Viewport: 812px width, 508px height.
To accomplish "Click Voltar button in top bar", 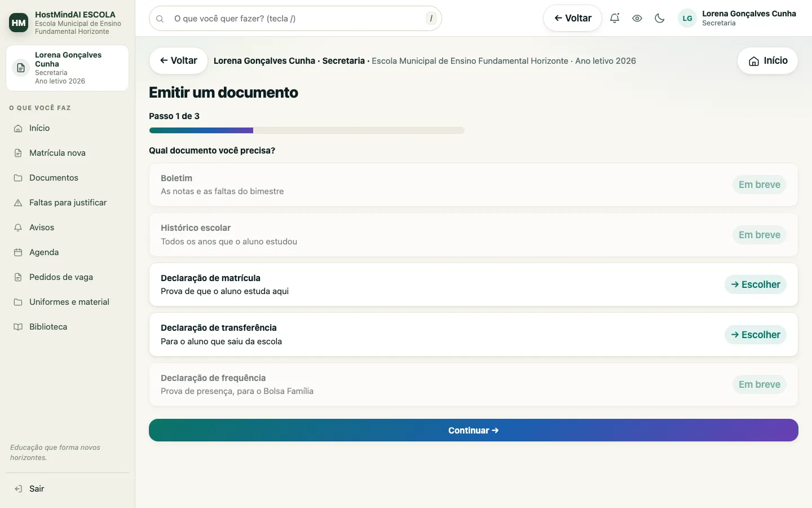I will tap(572, 18).
